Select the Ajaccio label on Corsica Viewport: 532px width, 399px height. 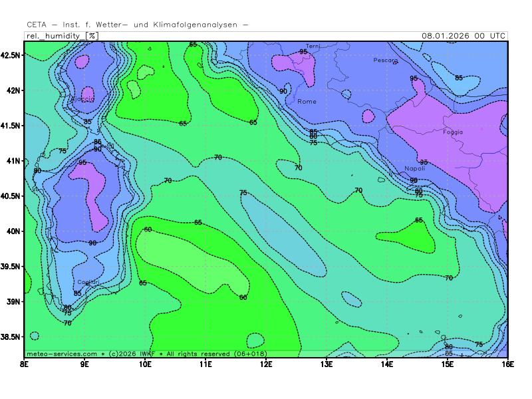coord(82,99)
